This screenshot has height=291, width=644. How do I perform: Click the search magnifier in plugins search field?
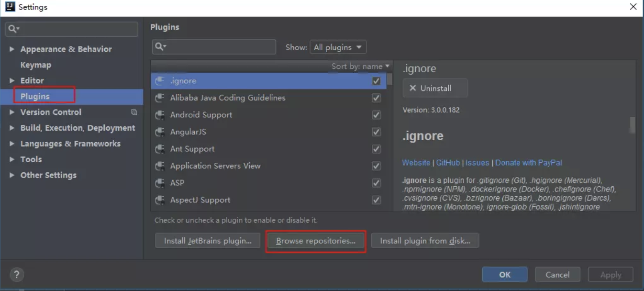click(x=161, y=46)
